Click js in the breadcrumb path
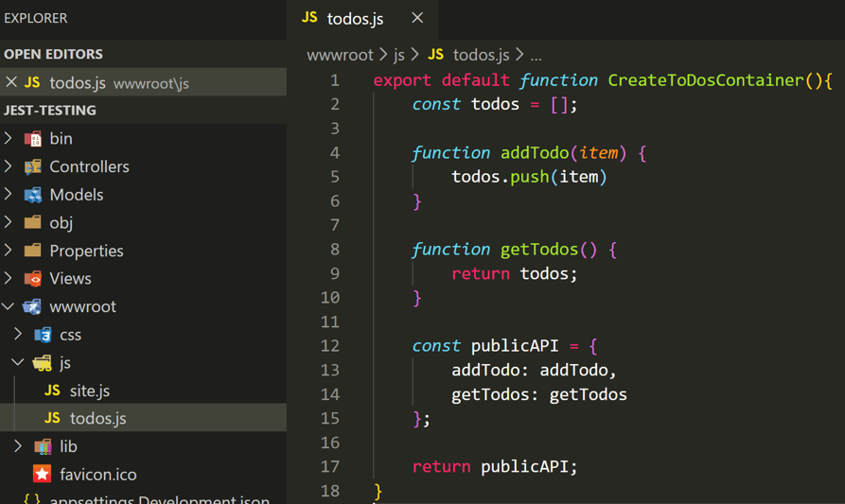Image resolution: width=845 pixels, height=504 pixels. 398,55
